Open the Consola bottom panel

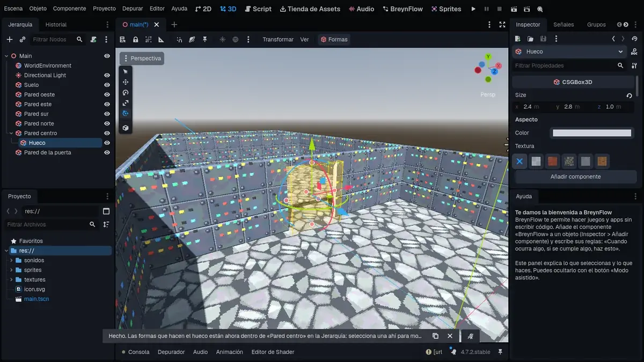pos(135,352)
